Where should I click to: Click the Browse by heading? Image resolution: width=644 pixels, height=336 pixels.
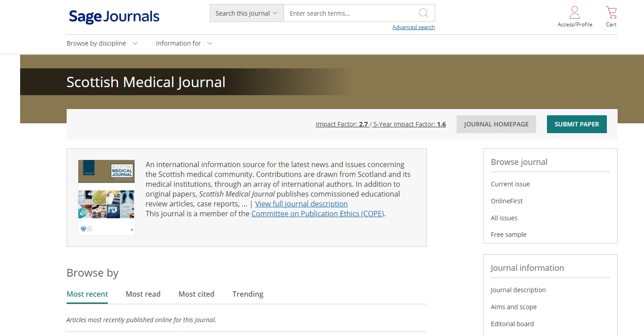(x=93, y=273)
